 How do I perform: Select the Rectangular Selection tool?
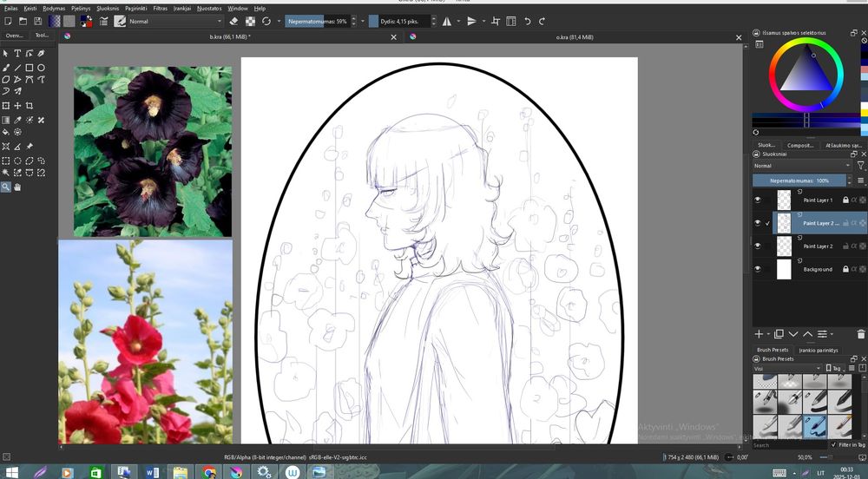click(x=5, y=161)
